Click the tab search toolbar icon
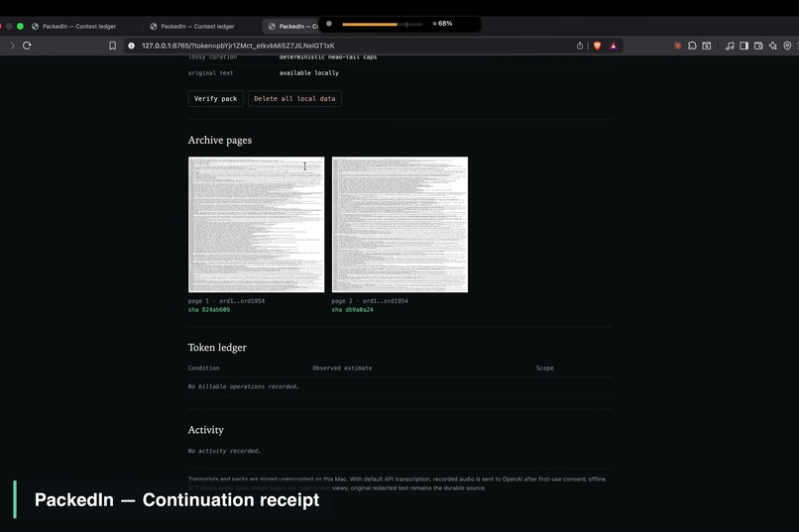The image size is (799, 532). click(707, 46)
